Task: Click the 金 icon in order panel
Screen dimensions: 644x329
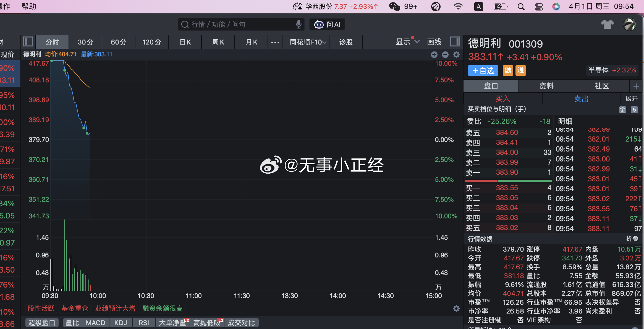Action: (622, 110)
